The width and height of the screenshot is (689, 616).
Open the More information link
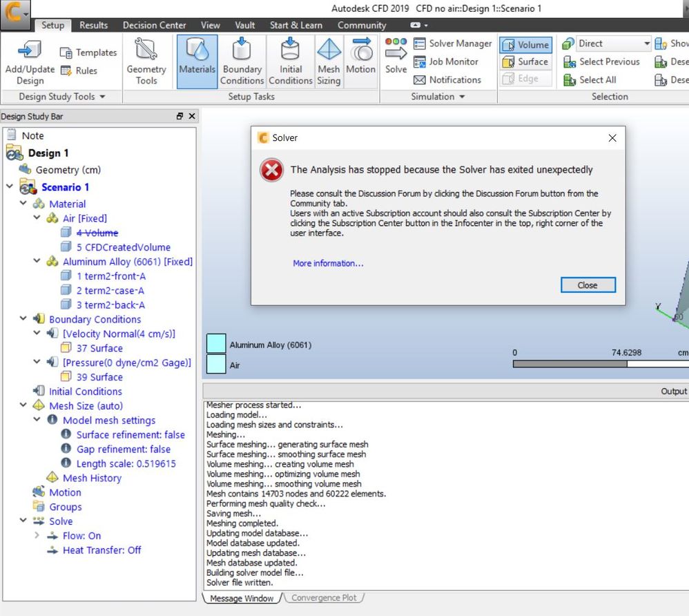click(x=328, y=263)
